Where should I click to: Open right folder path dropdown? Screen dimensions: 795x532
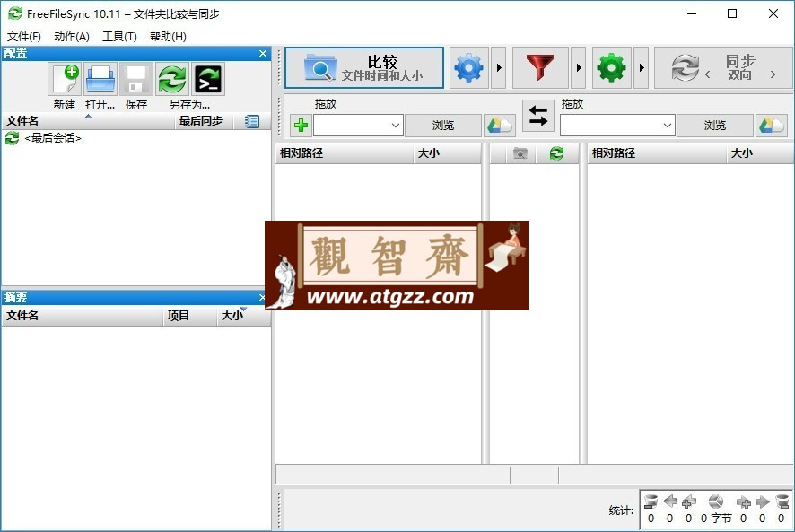(668, 126)
